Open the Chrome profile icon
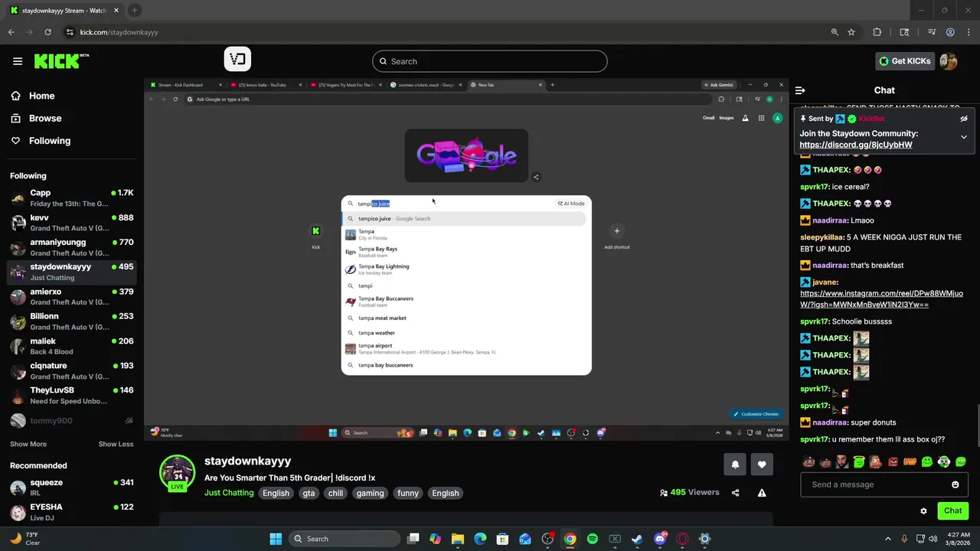The width and height of the screenshot is (980, 551). [950, 32]
